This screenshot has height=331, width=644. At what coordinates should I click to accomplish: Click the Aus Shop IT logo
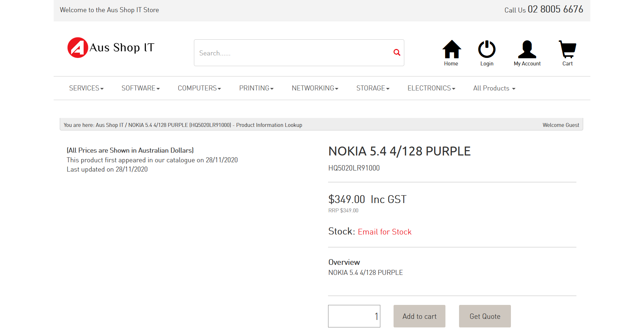click(111, 48)
